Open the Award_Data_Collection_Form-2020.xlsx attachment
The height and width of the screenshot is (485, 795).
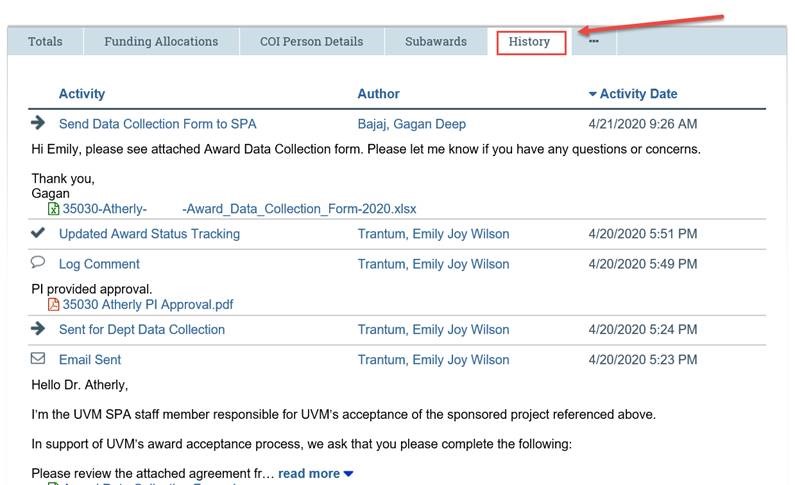click(239, 209)
